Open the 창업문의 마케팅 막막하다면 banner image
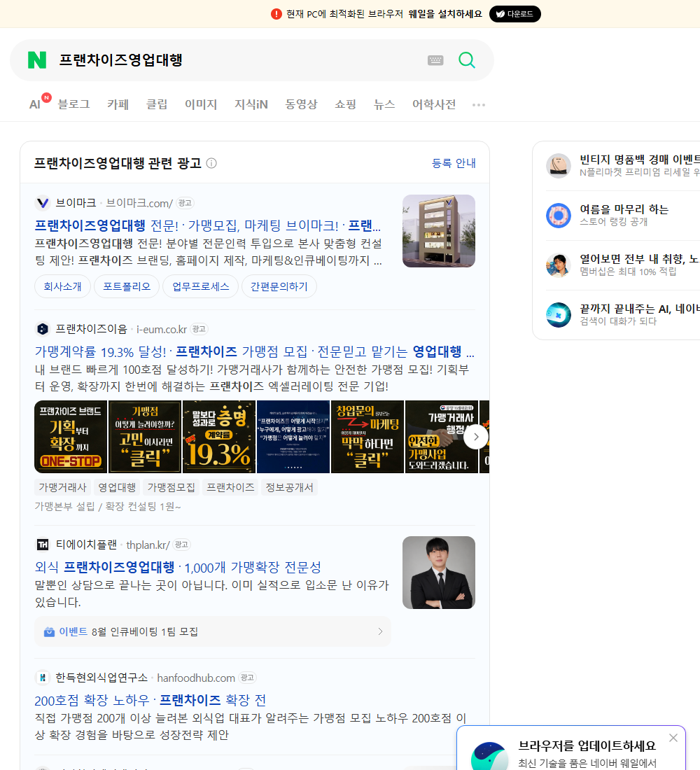Viewport: 700px width, 770px height. [x=367, y=437]
